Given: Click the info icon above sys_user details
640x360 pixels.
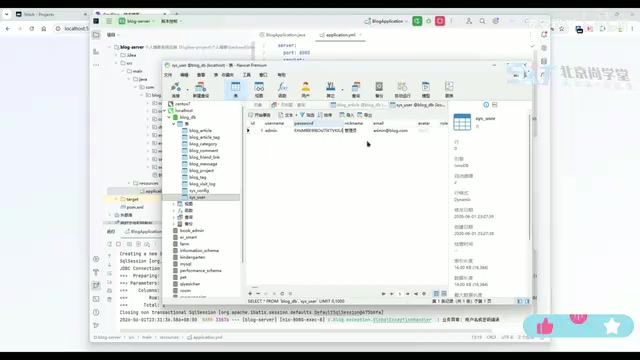Looking at the screenshot, I should coord(486,105).
